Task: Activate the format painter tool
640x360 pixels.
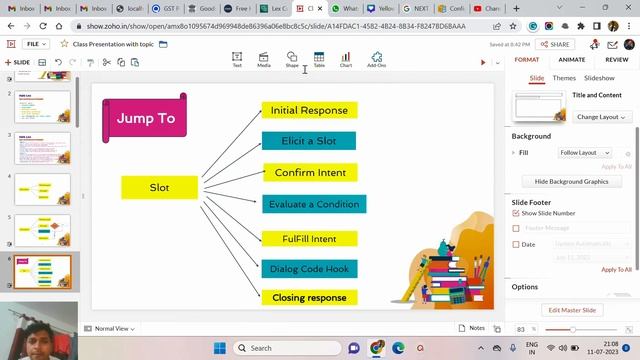Action: click(x=90, y=62)
